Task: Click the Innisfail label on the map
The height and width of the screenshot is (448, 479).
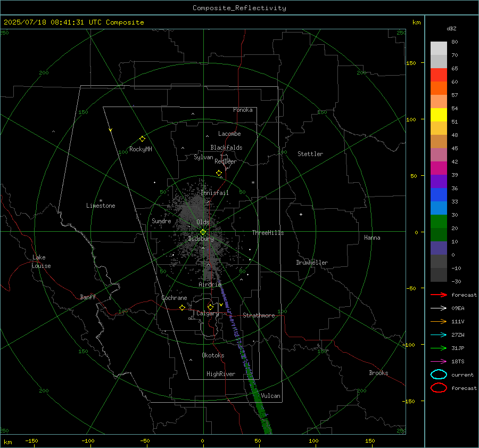Action: point(215,193)
